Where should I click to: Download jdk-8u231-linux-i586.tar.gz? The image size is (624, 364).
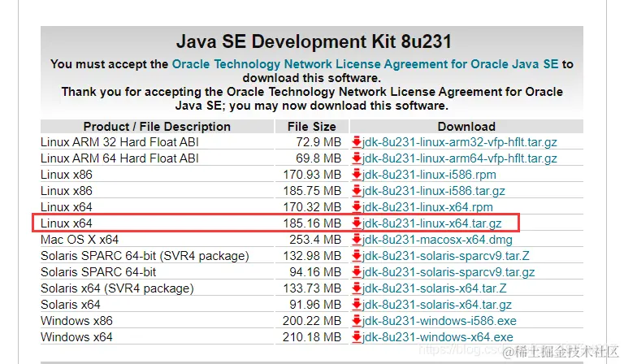tap(433, 191)
